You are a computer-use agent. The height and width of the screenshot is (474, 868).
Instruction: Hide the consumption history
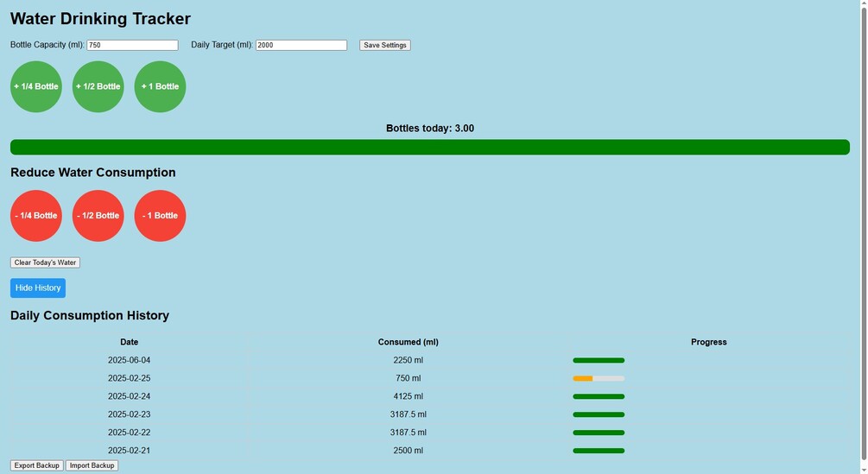point(38,288)
